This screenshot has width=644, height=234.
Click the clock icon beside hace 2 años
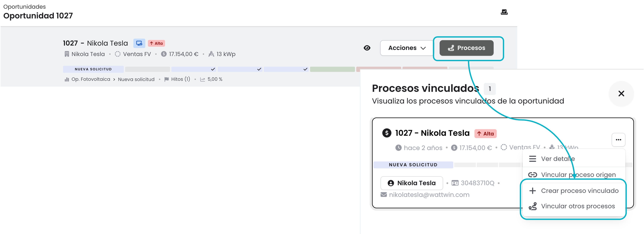click(398, 148)
